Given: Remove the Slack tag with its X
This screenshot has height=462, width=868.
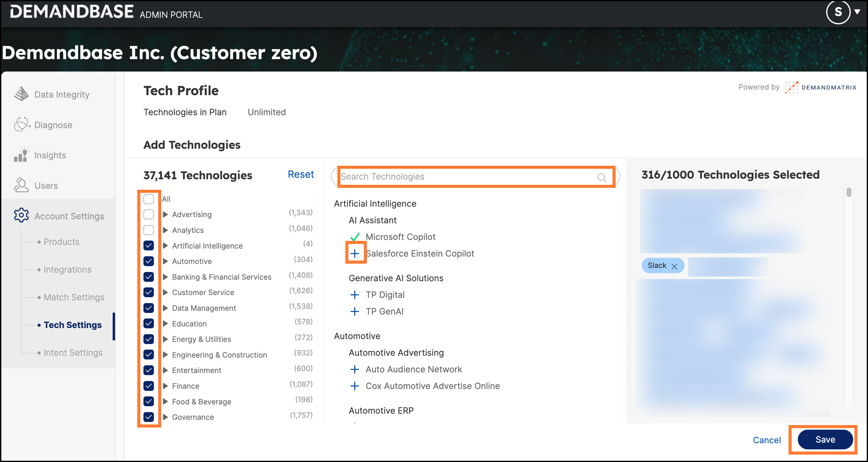Looking at the screenshot, I should [x=674, y=266].
